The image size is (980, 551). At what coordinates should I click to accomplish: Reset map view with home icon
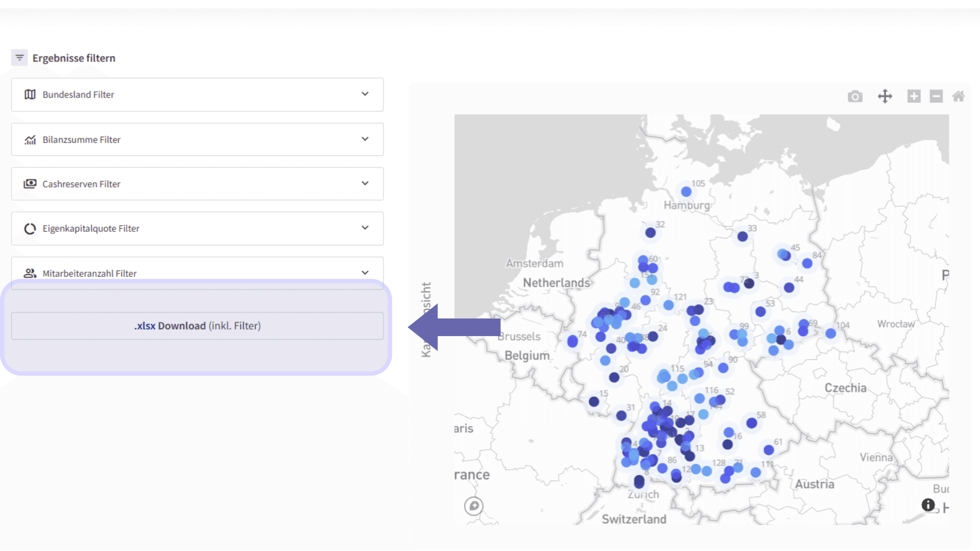958,96
